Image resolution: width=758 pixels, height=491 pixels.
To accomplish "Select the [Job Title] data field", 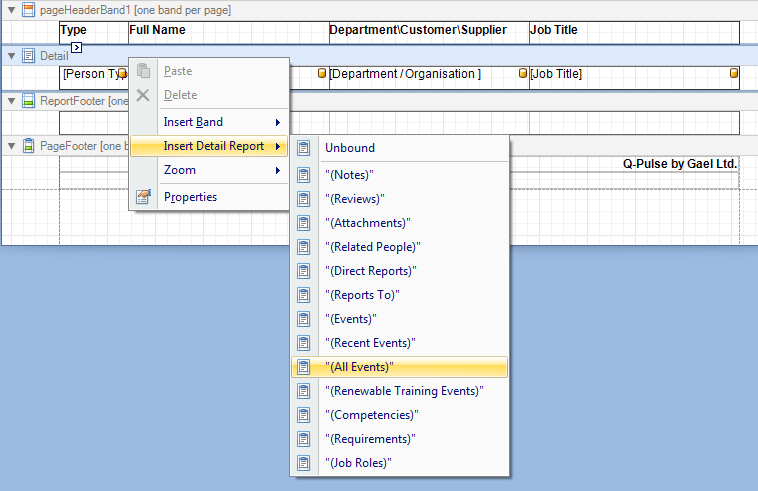I will pos(634,77).
